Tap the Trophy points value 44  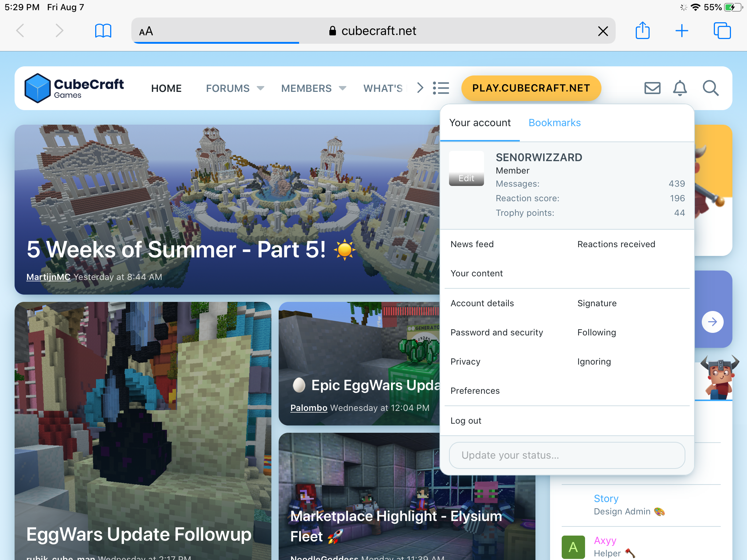pos(680,213)
